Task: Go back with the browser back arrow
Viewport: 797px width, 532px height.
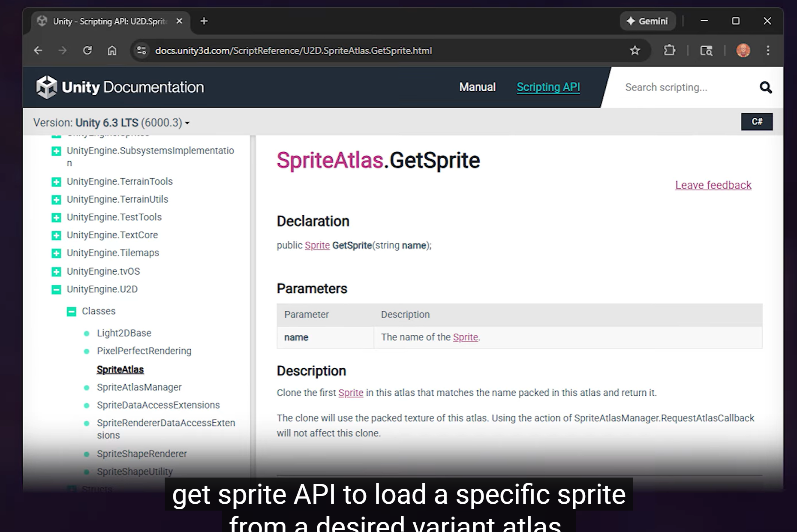Action: (x=38, y=51)
